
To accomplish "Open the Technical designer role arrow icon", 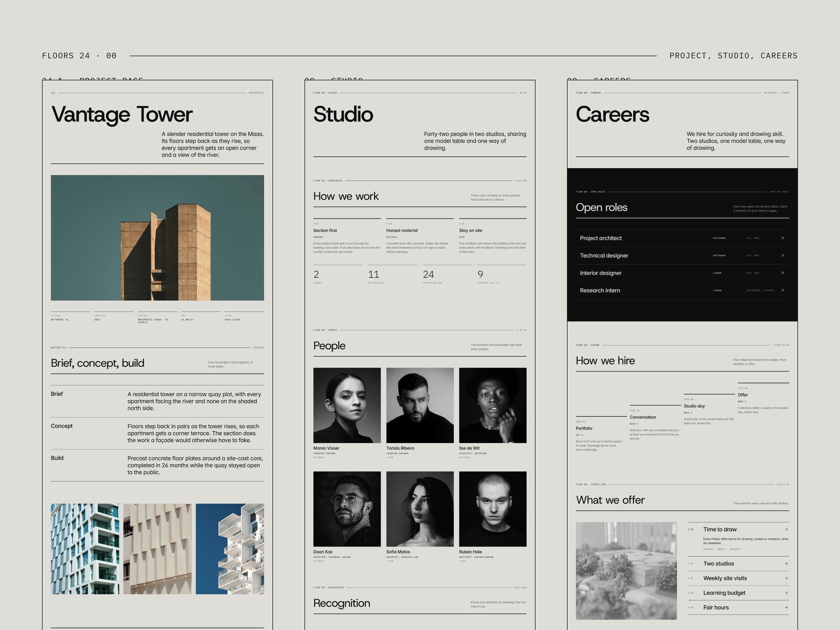I will coord(782,256).
